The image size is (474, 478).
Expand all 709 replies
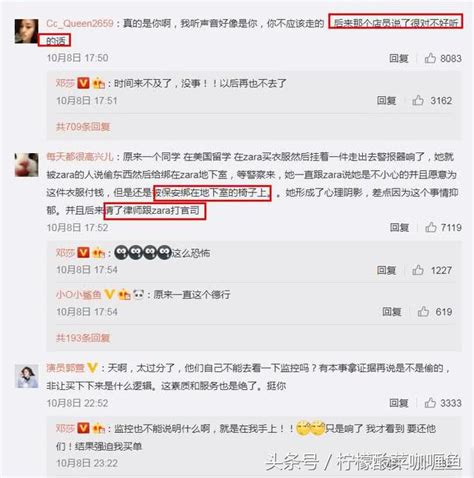tap(83, 127)
